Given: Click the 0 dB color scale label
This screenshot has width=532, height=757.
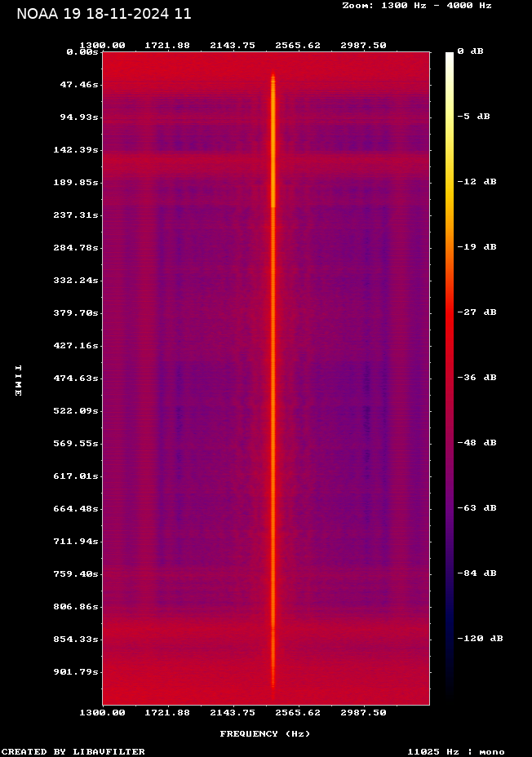Looking at the screenshot, I should (x=470, y=51).
